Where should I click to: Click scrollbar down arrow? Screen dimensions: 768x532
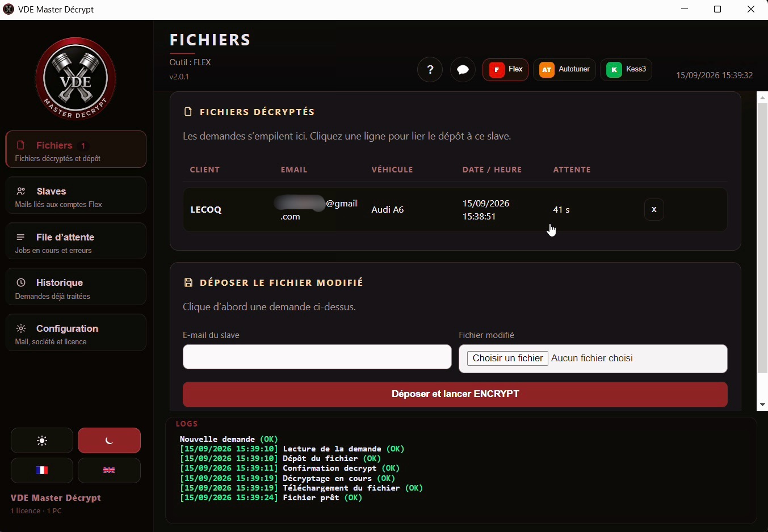click(x=763, y=405)
